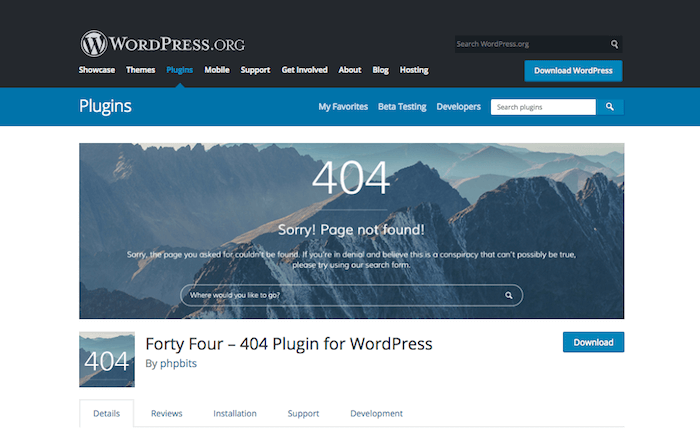
Task: Click the blue Download plugin button
Action: click(593, 342)
